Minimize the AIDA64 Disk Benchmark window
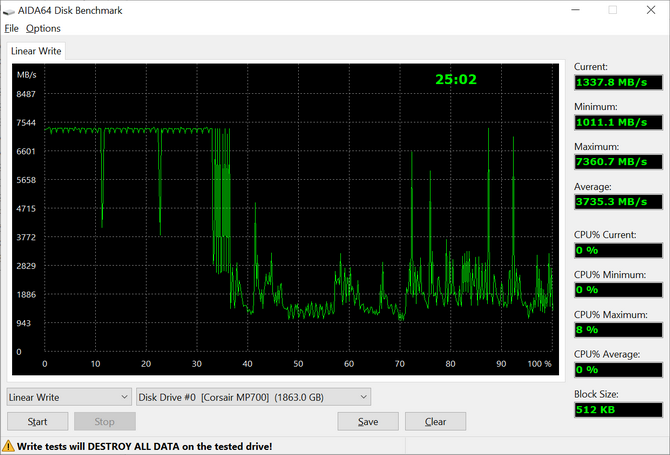This screenshot has width=670, height=455. tap(576, 10)
